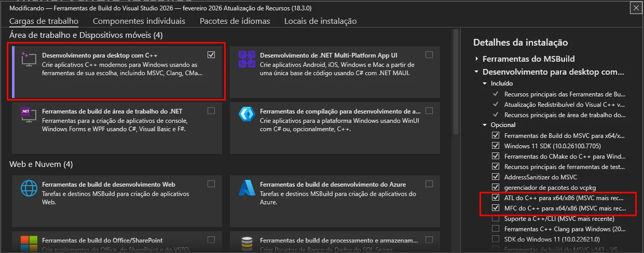Image resolution: width=644 pixels, height=253 pixels.
Task: Collapse Desenvolvimento para desktop com C++ details
Action: pos(476,72)
